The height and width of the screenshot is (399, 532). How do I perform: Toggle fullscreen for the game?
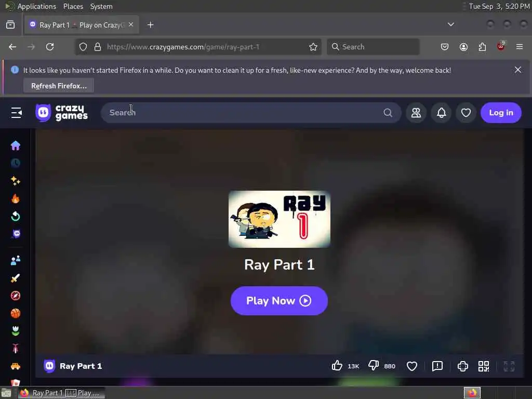pos(509,366)
